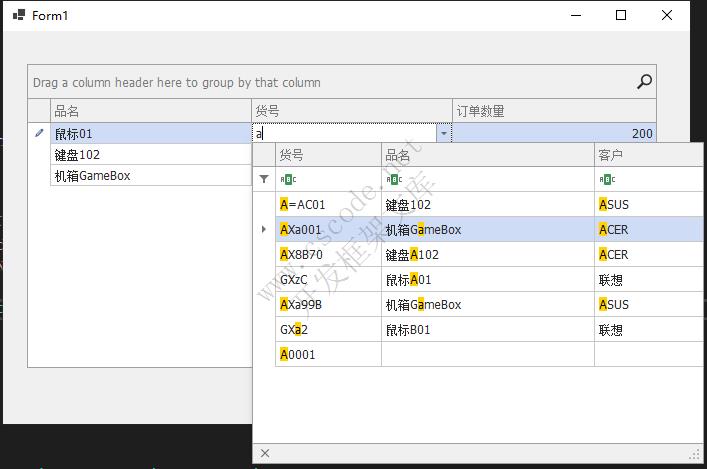Close the Form1 window
The height and width of the screenshot is (469, 707).
(667, 15)
